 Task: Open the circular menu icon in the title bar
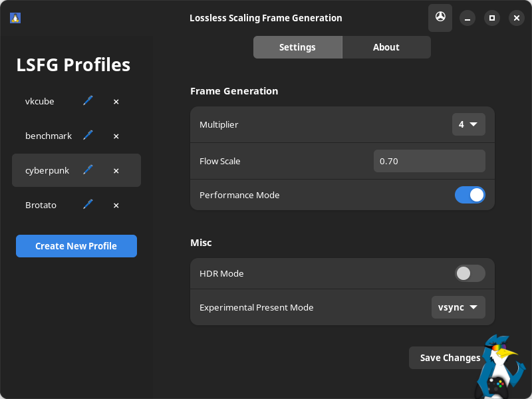click(x=440, y=18)
